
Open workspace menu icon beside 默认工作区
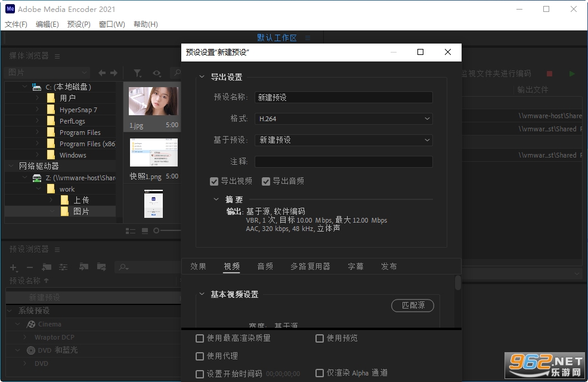pos(308,38)
